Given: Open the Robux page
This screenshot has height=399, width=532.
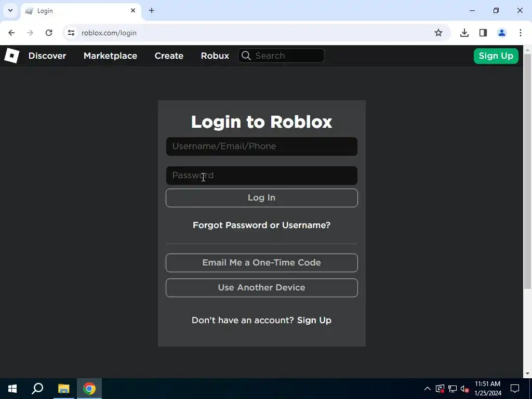Looking at the screenshot, I should [215, 56].
